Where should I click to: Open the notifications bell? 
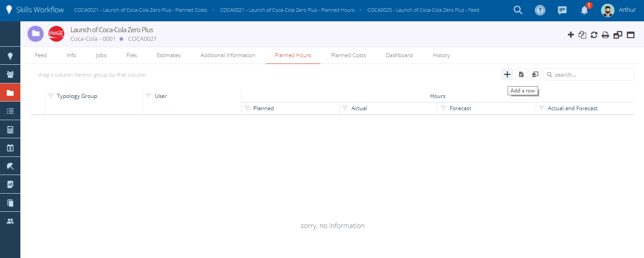pos(584,10)
